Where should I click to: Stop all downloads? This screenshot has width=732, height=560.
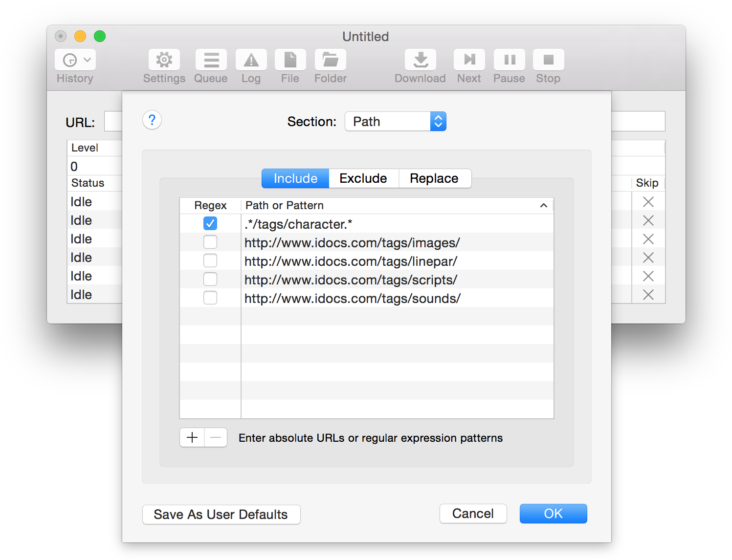(x=548, y=59)
